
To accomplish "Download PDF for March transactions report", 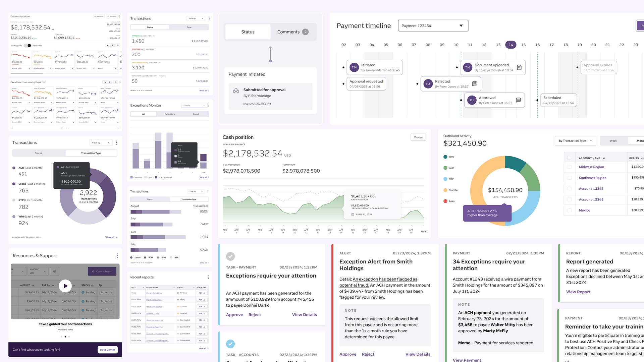I will (x=202, y=300).
